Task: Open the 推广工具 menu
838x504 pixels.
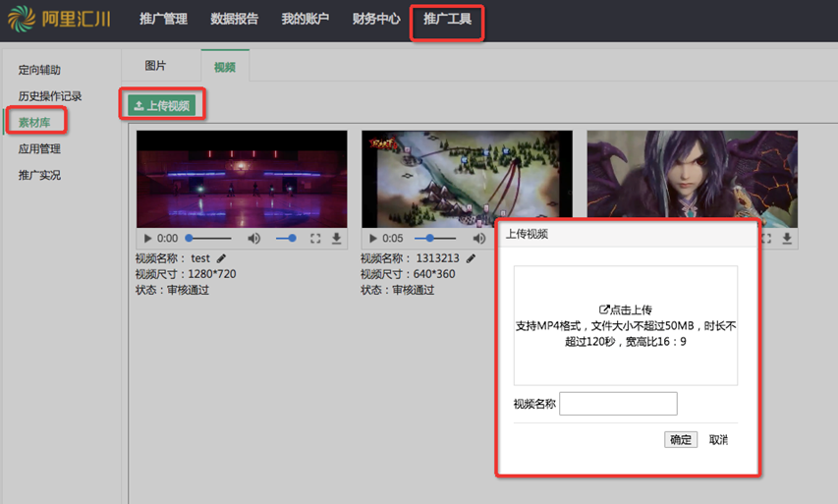Action: (x=447, y=19)
